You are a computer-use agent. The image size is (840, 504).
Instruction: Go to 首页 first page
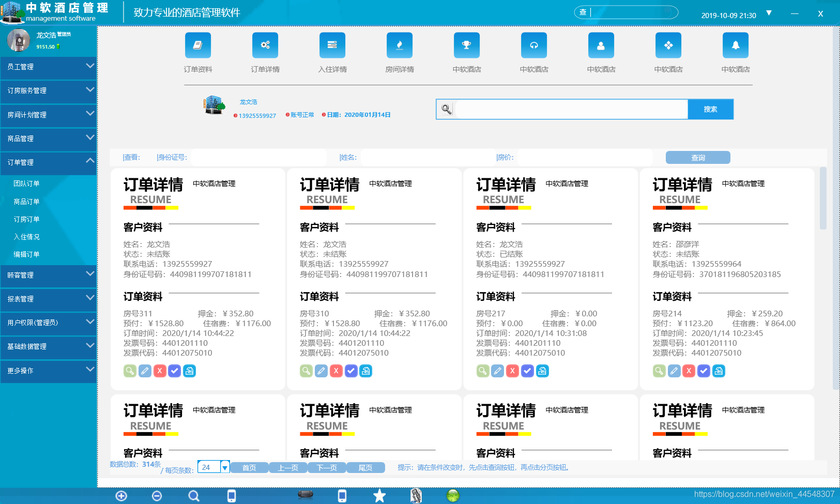249,468
